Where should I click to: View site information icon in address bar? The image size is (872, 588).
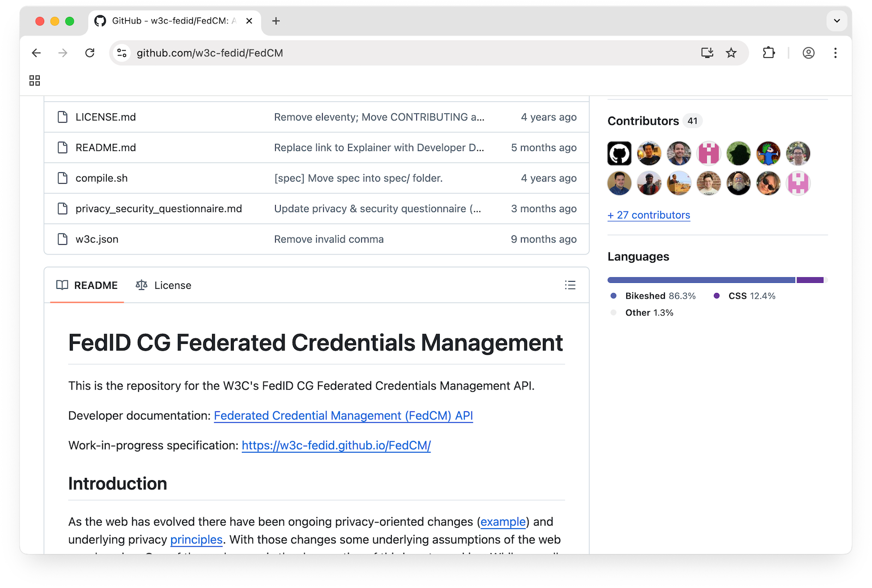(122, 53)
